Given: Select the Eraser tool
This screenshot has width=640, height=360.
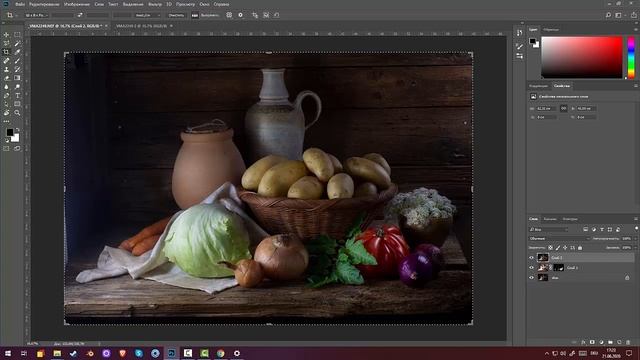Looking at the screenshot, I should tap(6, 78).
